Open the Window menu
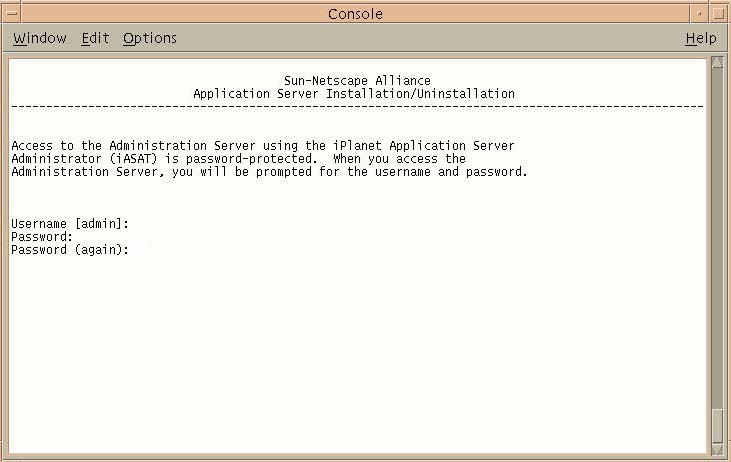This screenshot has height=462, width=731. coord(40,38)
